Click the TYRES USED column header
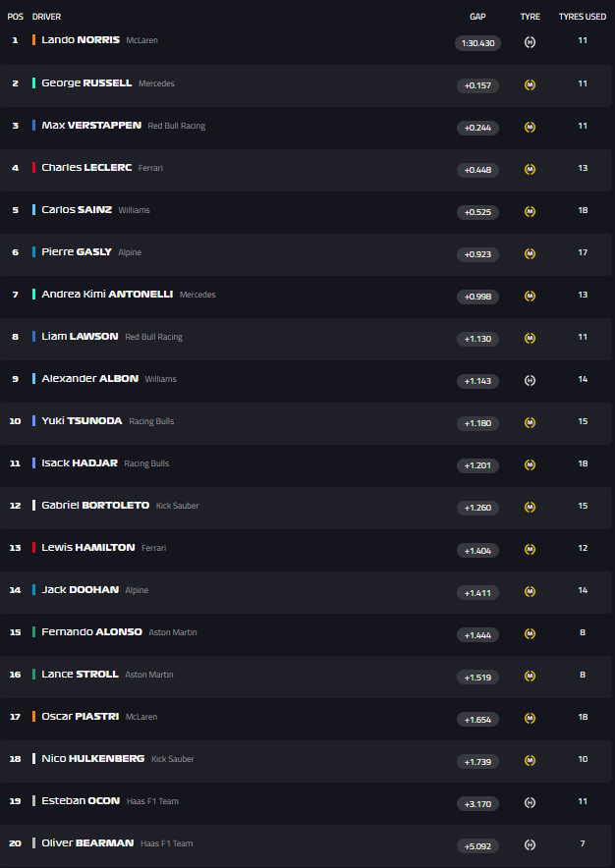Image resolution: width=615 pixels, height=868 pixels. coord(583,17)
